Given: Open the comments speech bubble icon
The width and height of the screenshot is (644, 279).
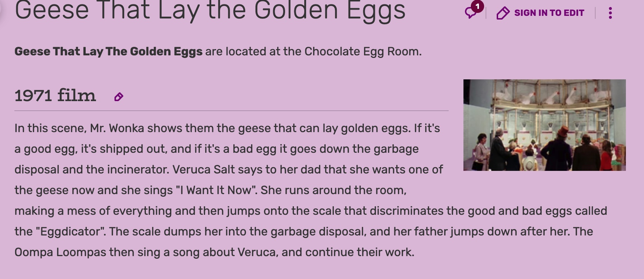Looking at the screenshot, I should (470, 13).
